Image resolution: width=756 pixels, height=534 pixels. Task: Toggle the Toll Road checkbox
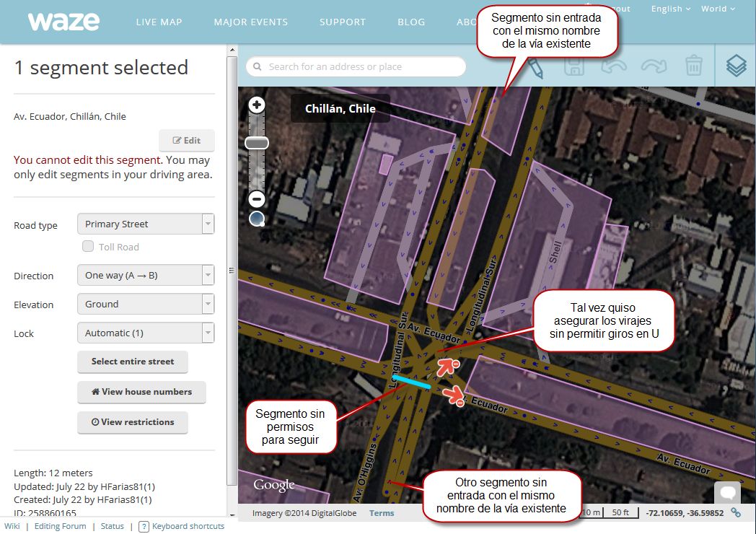[x=88, y=247]
